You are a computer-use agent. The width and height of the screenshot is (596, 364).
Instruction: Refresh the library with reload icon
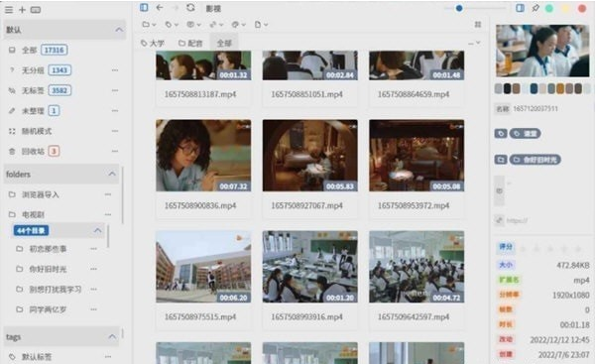point(190,7)
